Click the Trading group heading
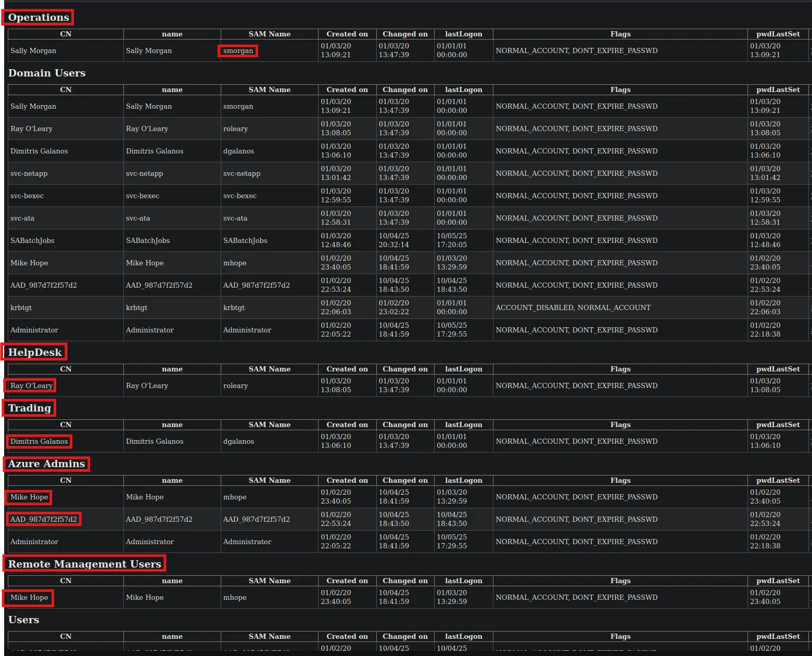The height and width of the screenshot is (656, 812). tap(30, 408)
